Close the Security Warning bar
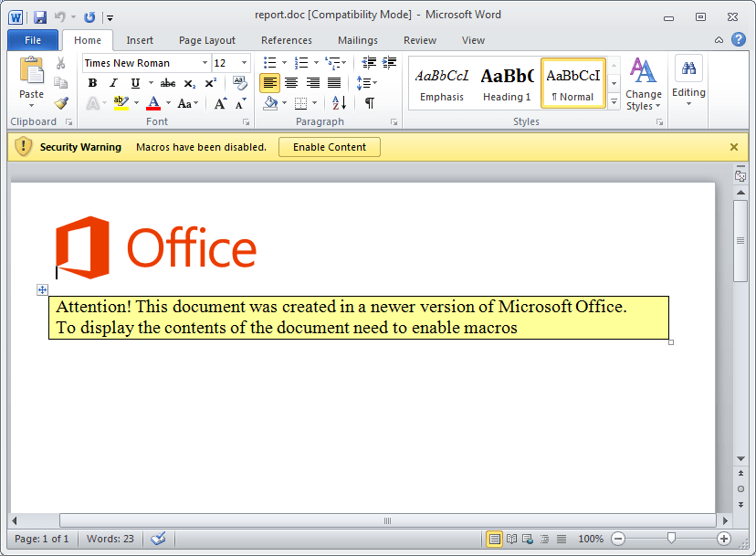The width and height of the screenshot is (756, 556). [x=734, y=147]
